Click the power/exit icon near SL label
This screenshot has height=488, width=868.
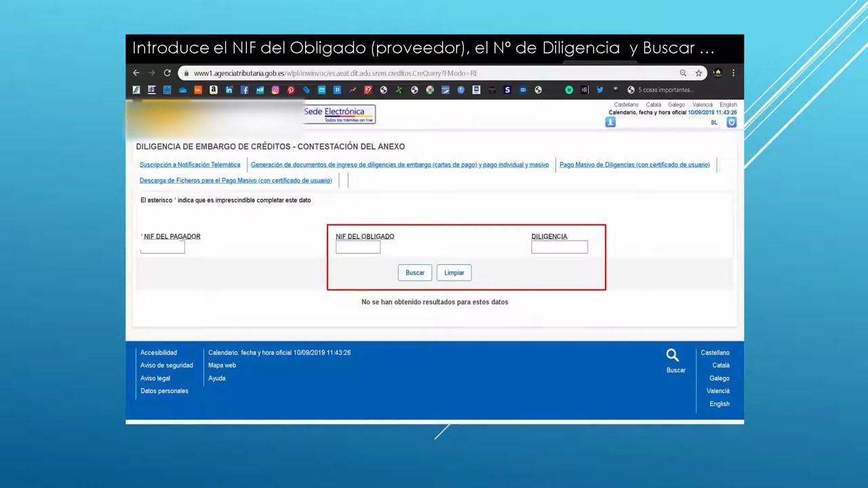[x=731, y=122]
